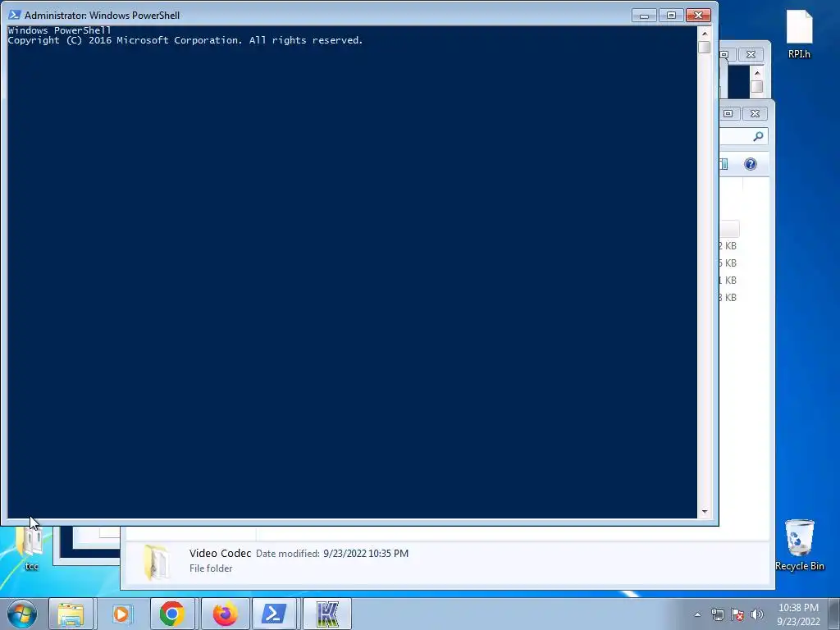Toggle the Explorer preview pane icon
Viewport: 840px width, 630px height.
coord(724,164)
